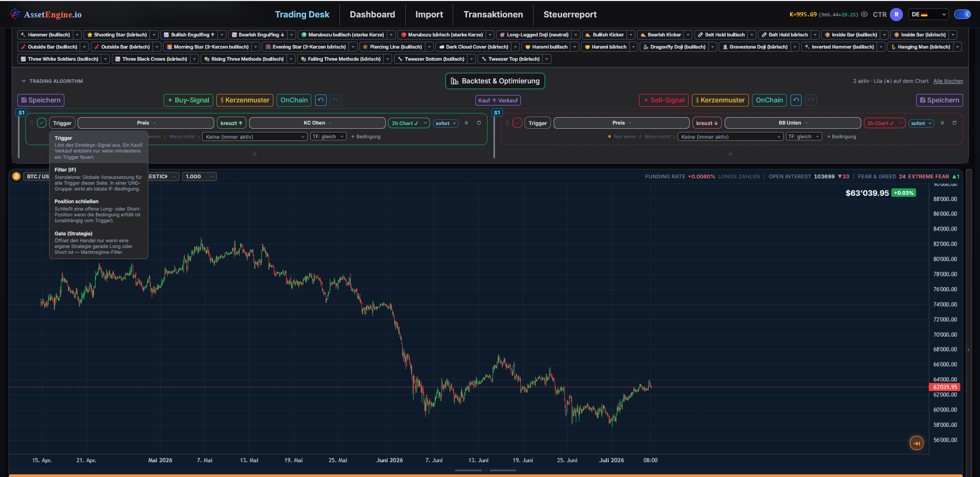
Task: Click the Alle löschen link
Action: 948,81
